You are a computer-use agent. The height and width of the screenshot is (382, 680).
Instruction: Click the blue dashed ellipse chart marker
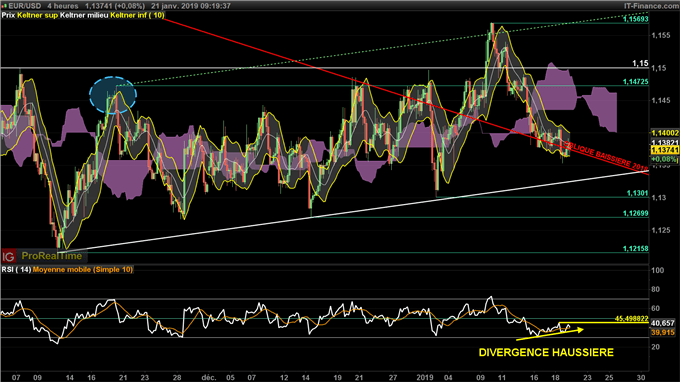point(113,95)
